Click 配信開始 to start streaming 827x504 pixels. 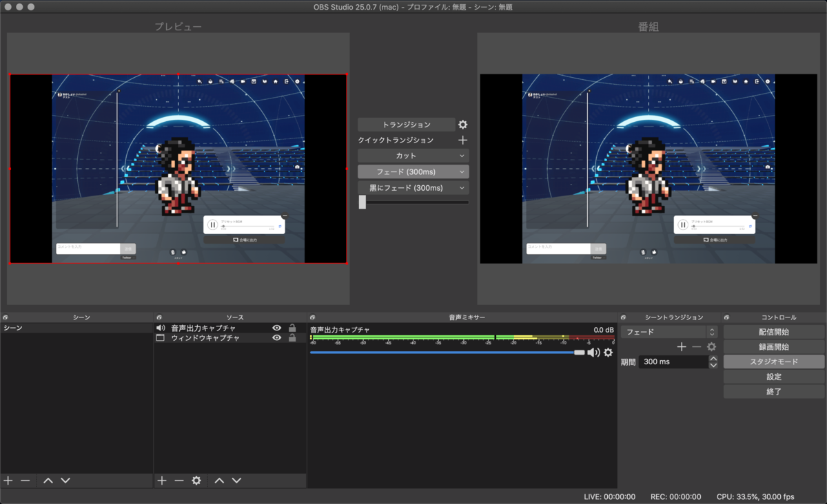tap(774, 332)
